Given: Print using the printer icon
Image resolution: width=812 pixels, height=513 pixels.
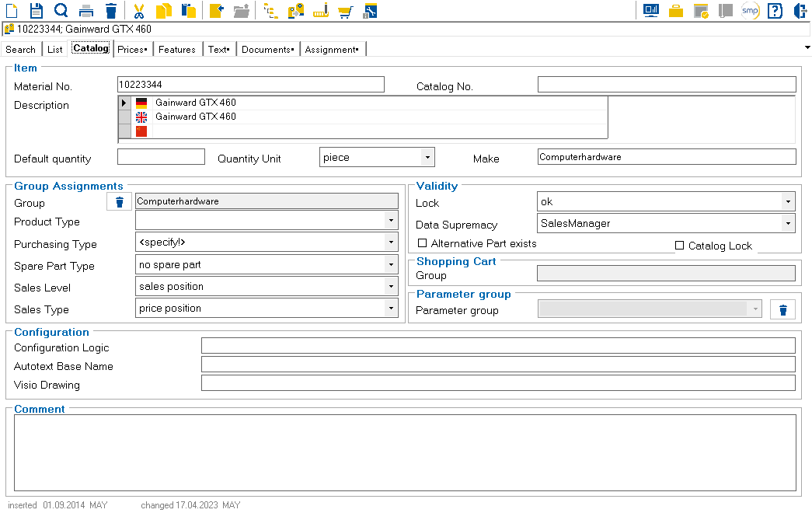Looking at the screenshot, I should pos(86,10).
